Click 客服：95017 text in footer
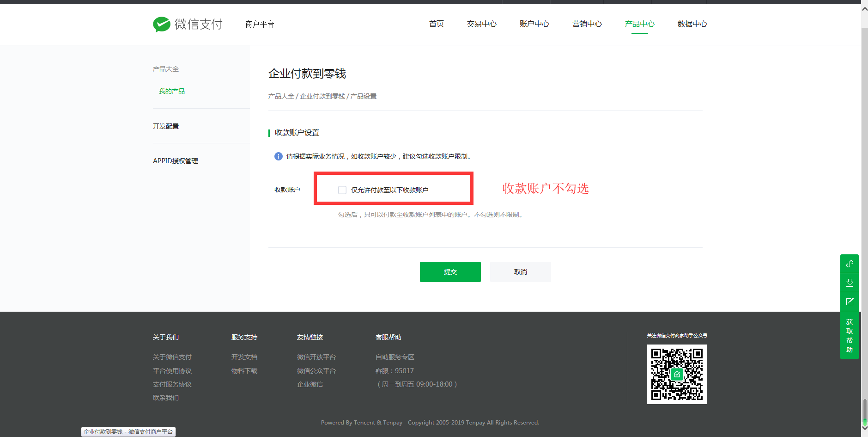The width and height of the screenshot is (868, 437). coord(395,371)
